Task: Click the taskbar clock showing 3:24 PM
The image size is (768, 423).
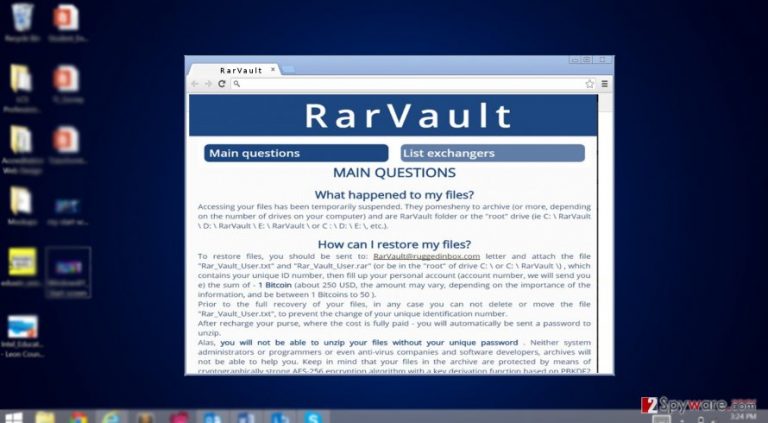Action: pos(743,417)
